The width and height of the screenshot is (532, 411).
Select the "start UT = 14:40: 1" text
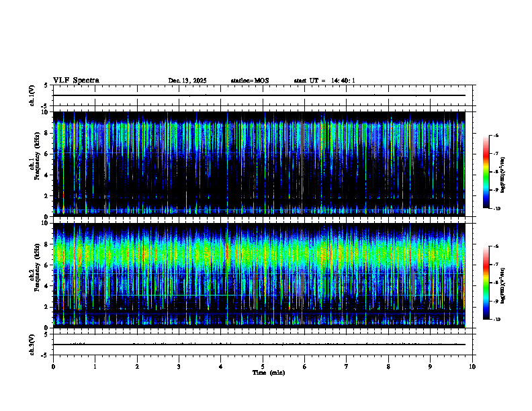(x=324, y=81)
